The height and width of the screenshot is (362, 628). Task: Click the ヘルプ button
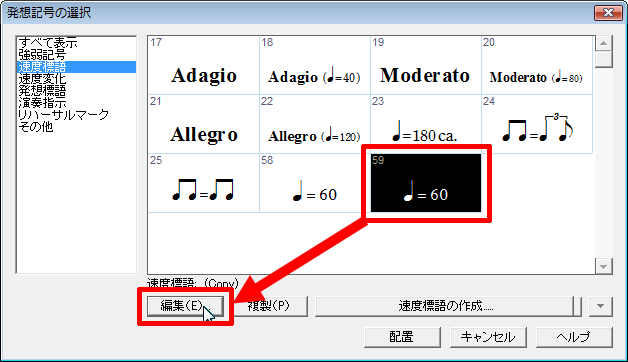click(x=574, y=337)
